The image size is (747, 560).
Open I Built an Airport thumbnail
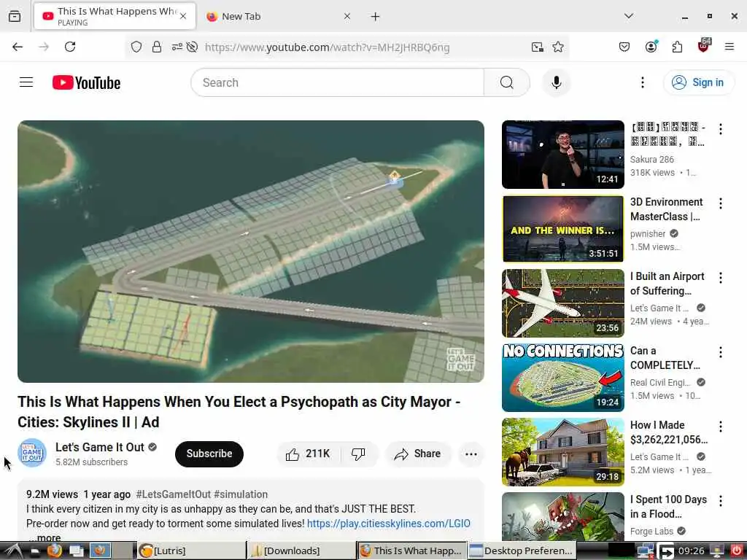(562, 303)
